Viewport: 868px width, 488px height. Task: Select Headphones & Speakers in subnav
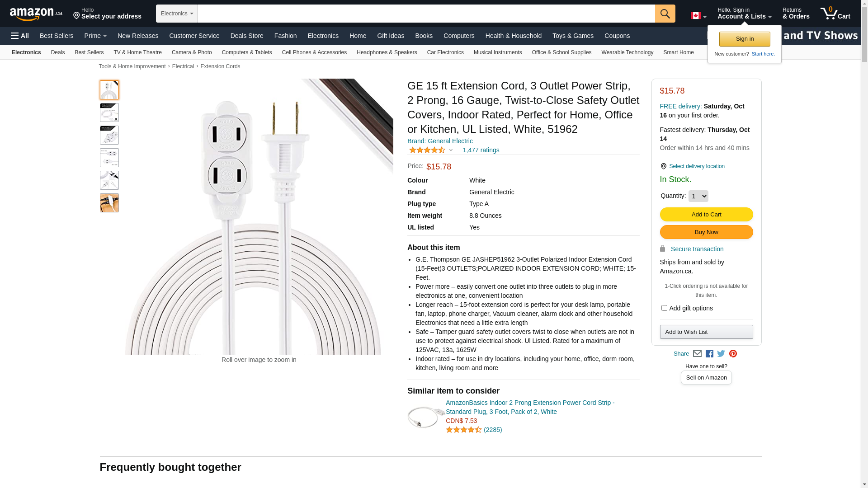387,52
